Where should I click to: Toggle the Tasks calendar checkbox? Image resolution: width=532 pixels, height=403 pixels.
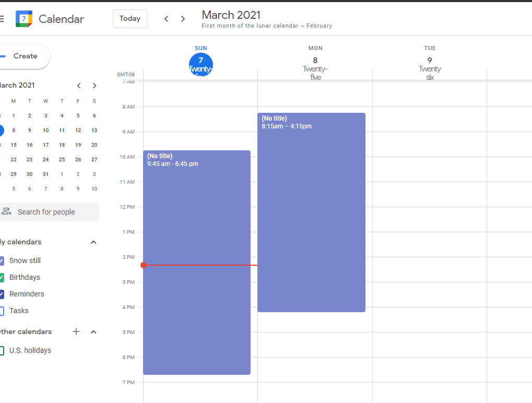[x=2, y=310]
